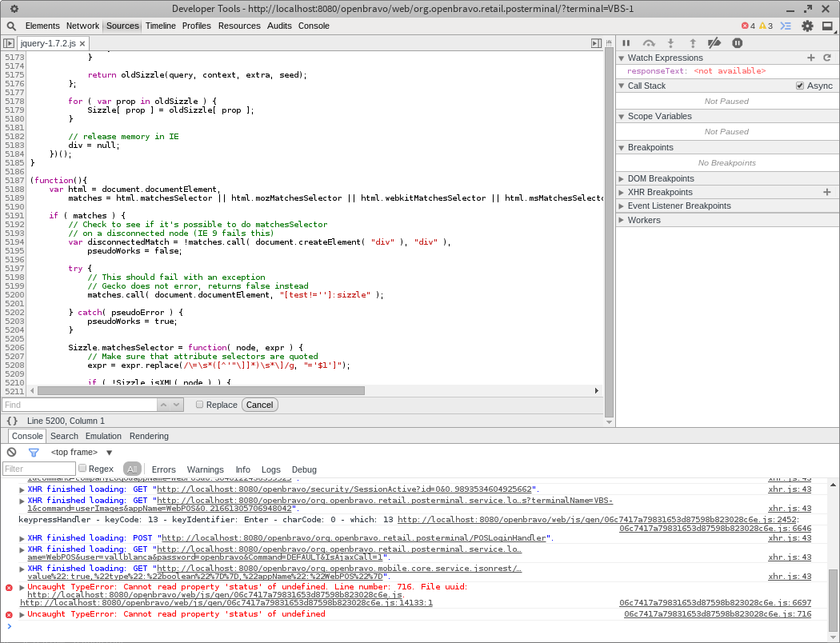The image size is (840, 643).
Task: Toggle the Async call stack checkbox
Action: point(800,86)
